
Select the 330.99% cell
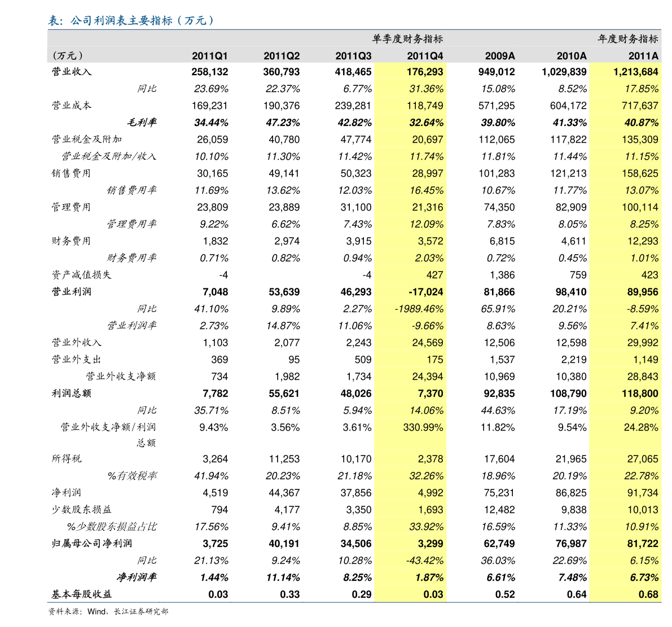coord(423,427)
